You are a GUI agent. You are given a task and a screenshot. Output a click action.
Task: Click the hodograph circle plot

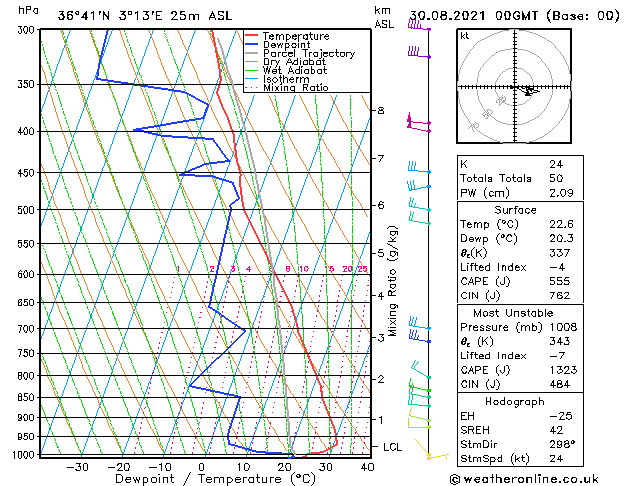512,88
